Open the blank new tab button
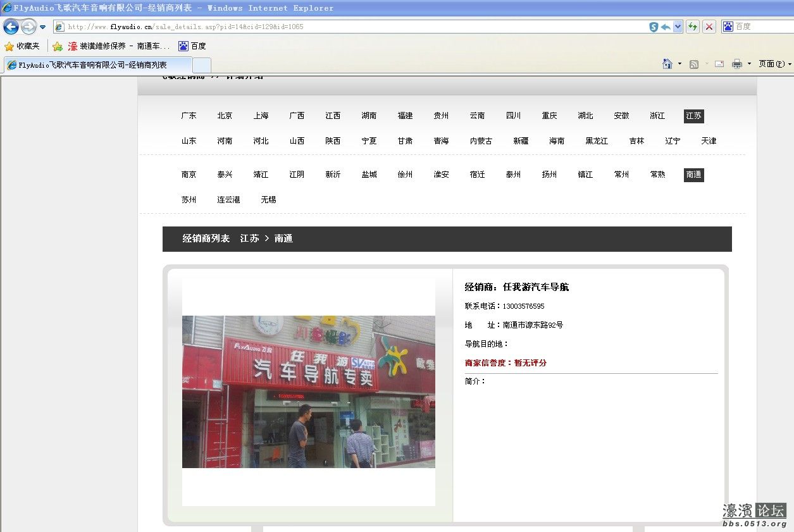The width and height of the screenshot is (794, 532). coord(201,65)
